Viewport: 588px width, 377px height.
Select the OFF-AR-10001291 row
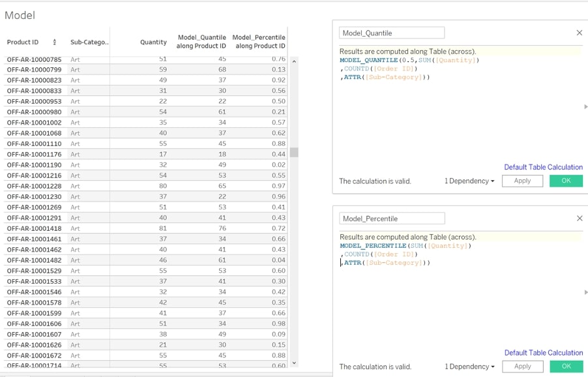pos(145,218)
